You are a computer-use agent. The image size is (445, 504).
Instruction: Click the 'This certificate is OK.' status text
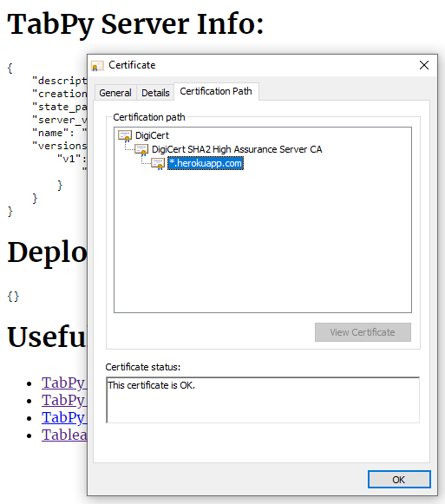coord(152,385)
